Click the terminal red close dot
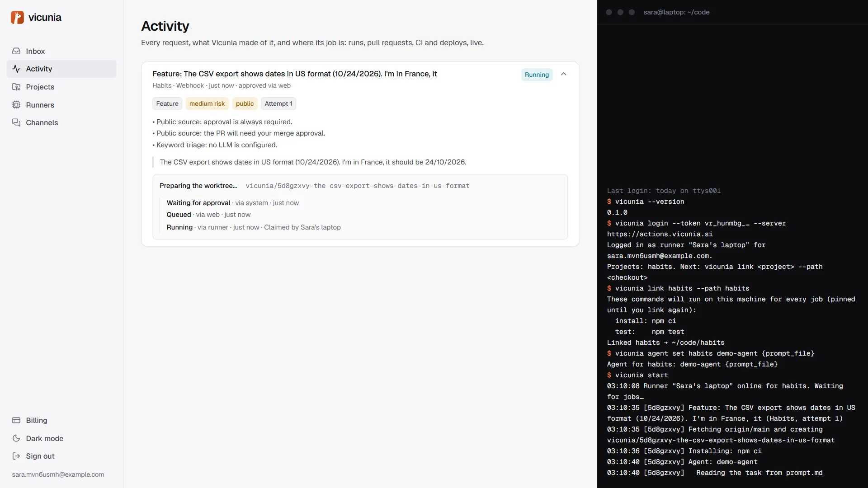This screenshot has width=868, height=488. coord(609,12)
